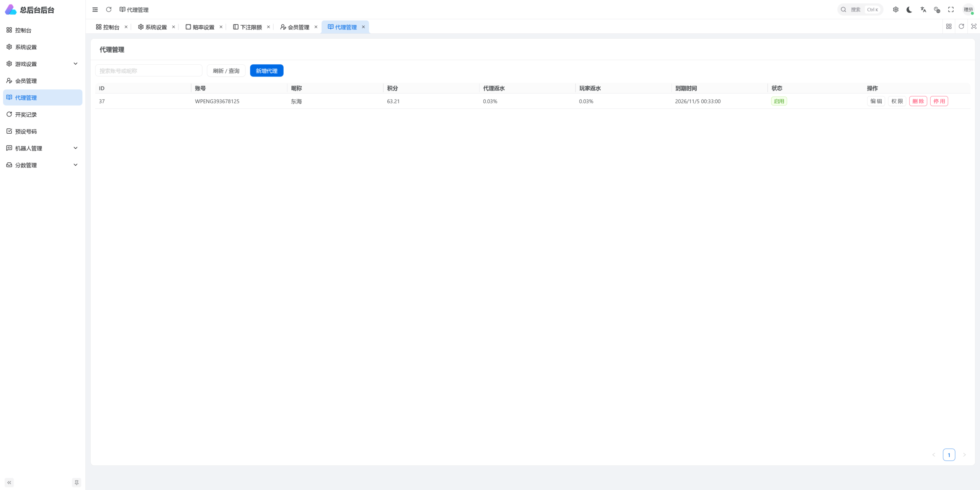Open the tab grid menu icon
The height and width of the screenshot is (490, 980).
click(949, 26)
